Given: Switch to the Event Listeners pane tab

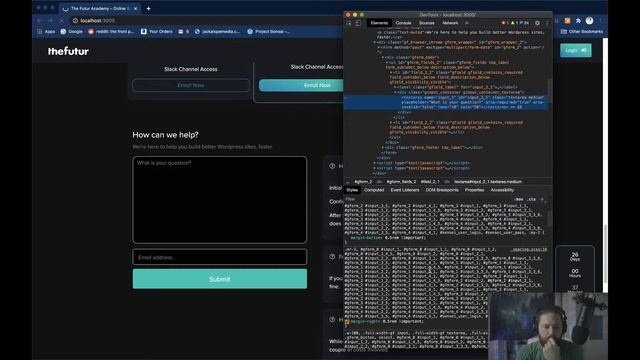Looking at the screenshot, I should click(404, 190).
